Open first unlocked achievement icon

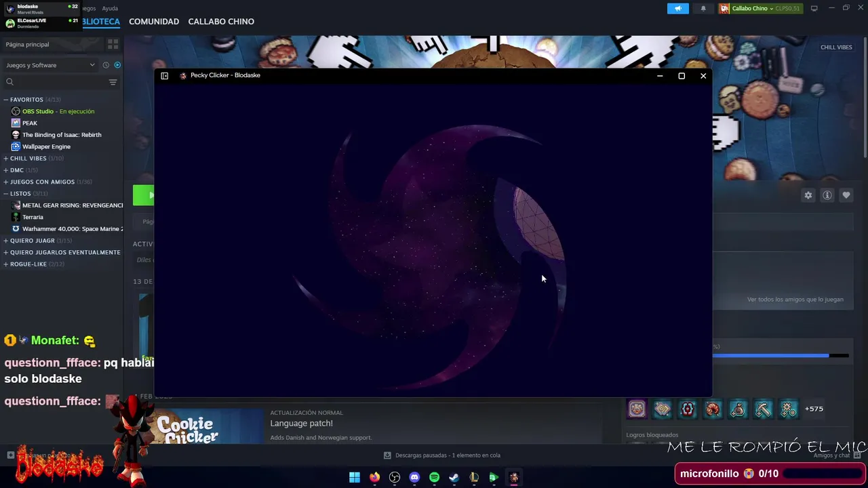pyautogui.click(x=637, y=409)
